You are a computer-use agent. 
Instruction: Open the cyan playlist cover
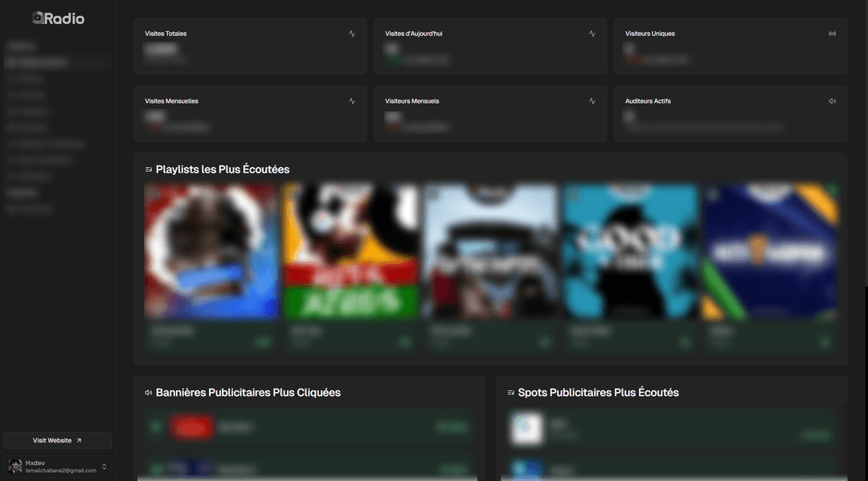(631, 251)
